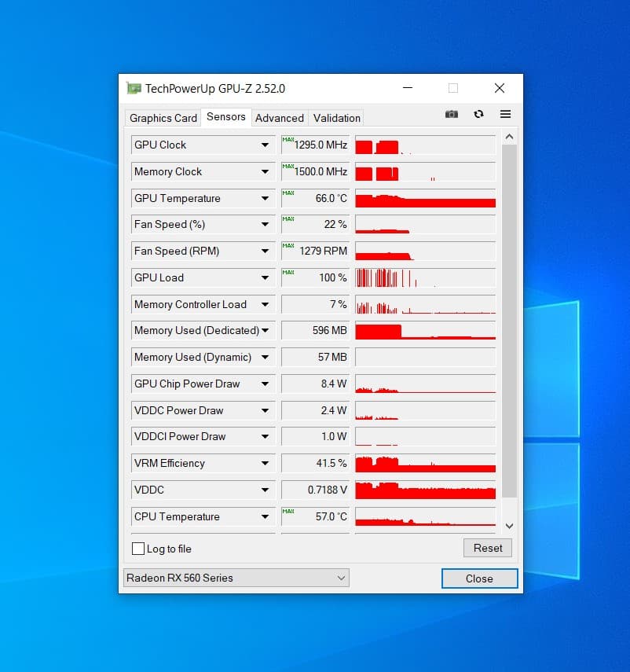The width and height of the screenshot is (630, 672).
Task: Click the 596 MB value
Action: click(316, 330)
